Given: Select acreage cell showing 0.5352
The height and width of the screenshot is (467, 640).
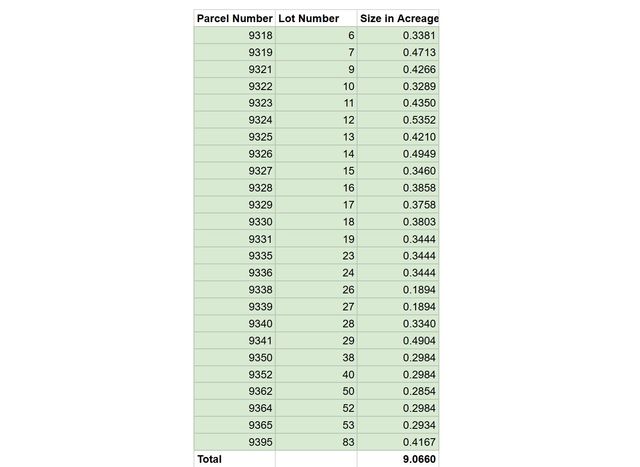Looking at the screenshot, I should point(397,120).
